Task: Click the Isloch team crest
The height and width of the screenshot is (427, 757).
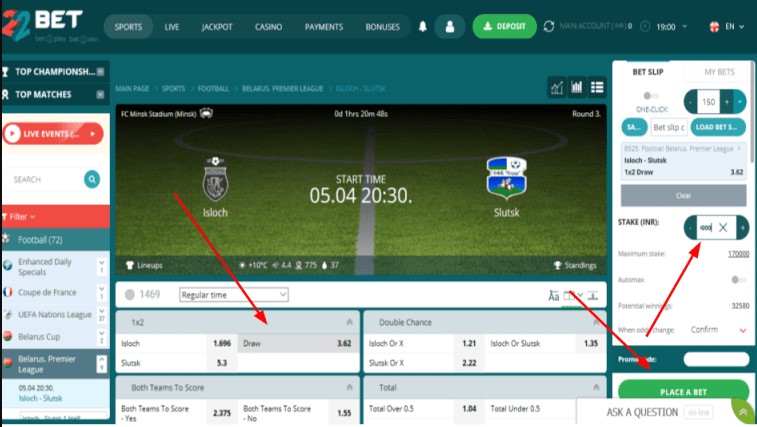Action: 215,179
